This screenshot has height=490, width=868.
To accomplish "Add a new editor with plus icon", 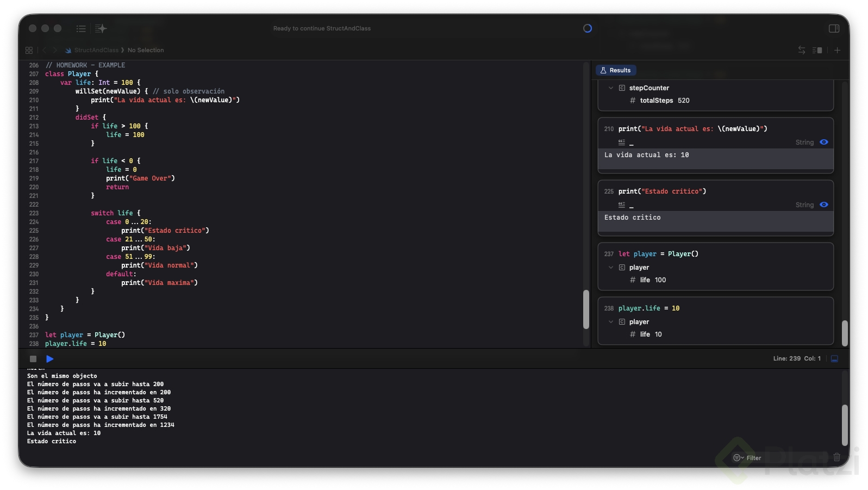I will click(837, 50).
